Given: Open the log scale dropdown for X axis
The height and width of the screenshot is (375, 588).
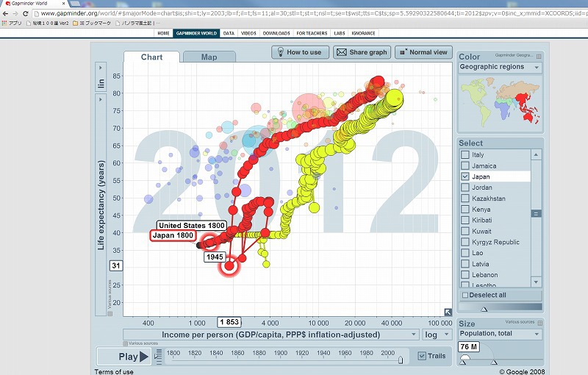Looking at the screenshot, I should 437,335.
